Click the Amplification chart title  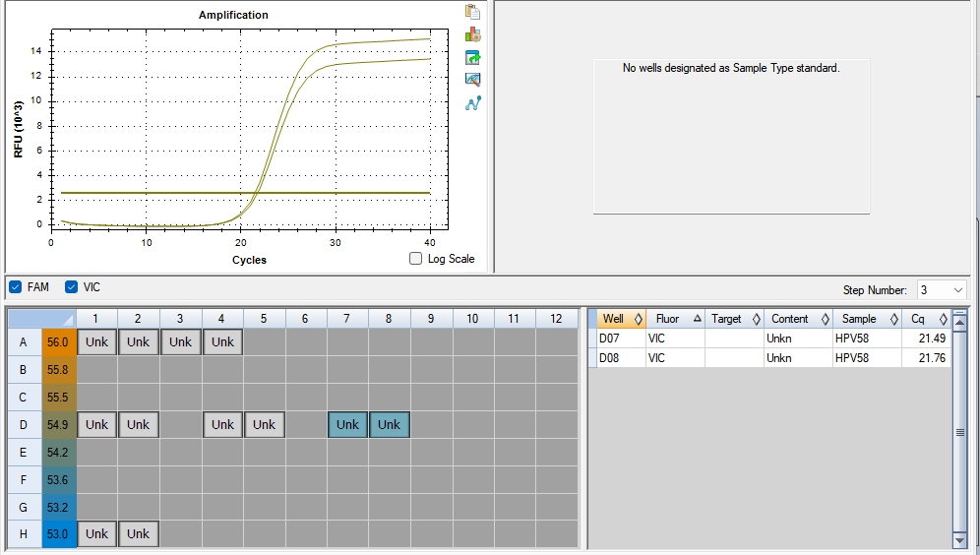[233, 15]
